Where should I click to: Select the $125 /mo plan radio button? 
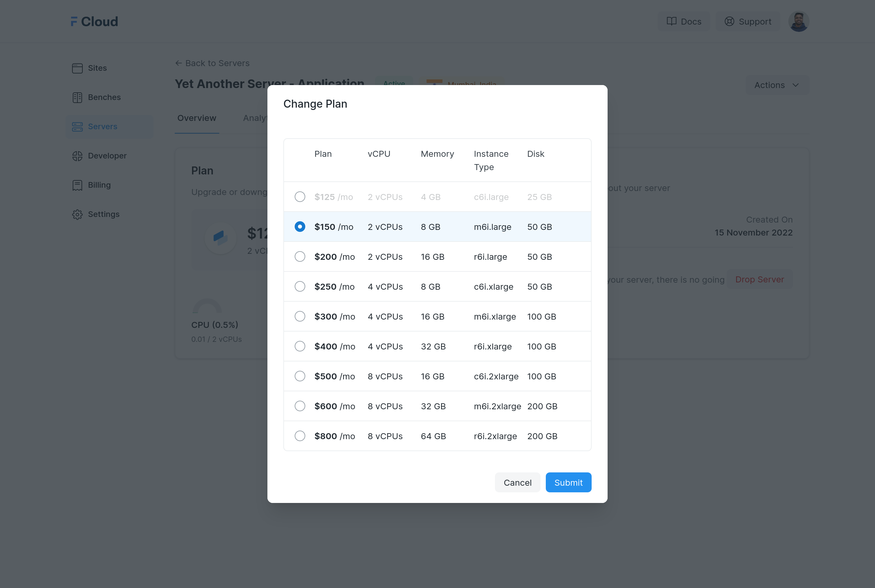[300, 197]
